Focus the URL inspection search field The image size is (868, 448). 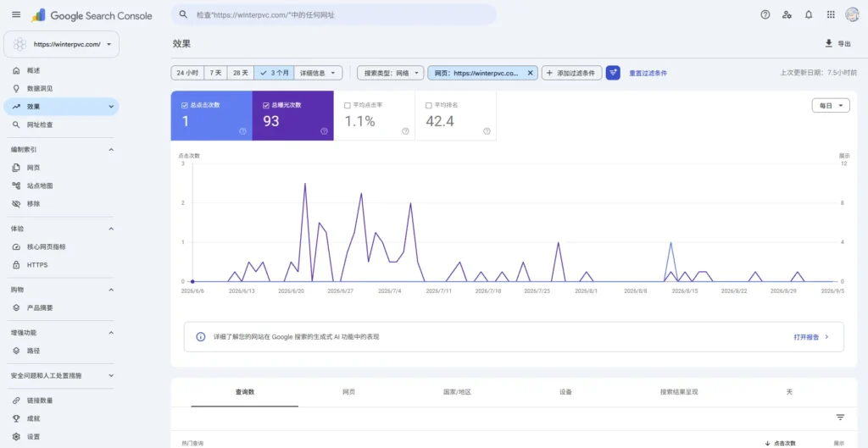point(333,15)
